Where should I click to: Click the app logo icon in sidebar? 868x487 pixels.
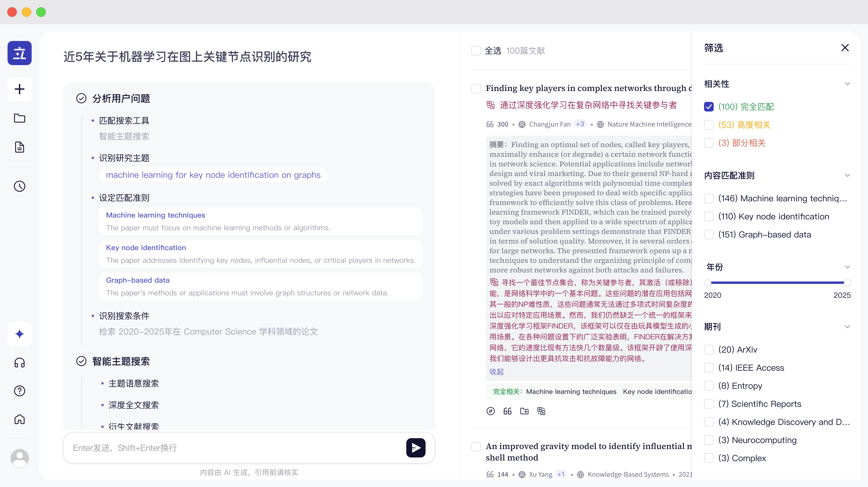click(x=20, y=53)
